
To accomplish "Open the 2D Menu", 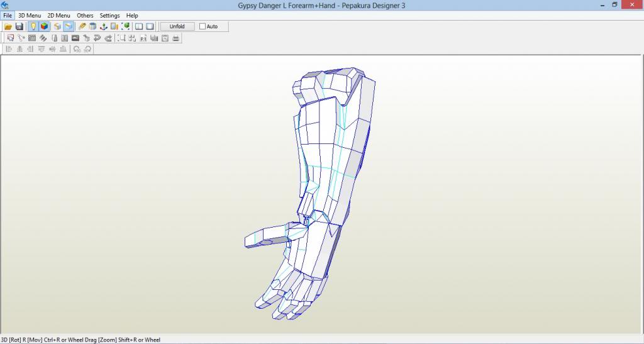I will click(58, 16).
